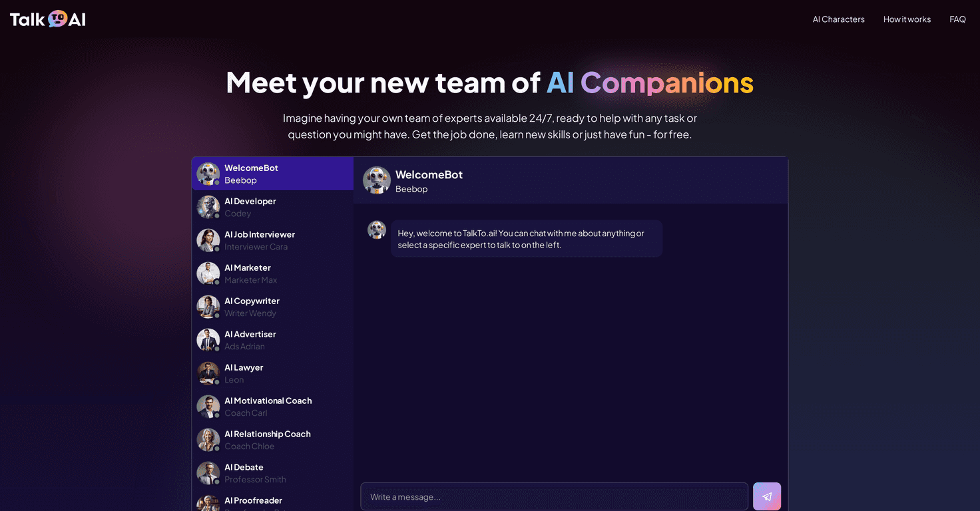
Task: Open the FAQ section
Action: [x=957, y=19]
